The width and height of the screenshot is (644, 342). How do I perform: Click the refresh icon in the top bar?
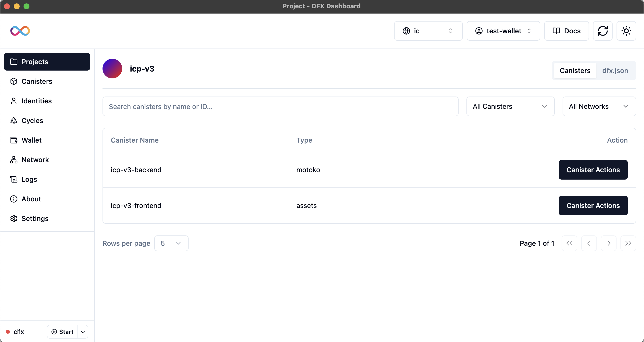click(x=603, y=31)
